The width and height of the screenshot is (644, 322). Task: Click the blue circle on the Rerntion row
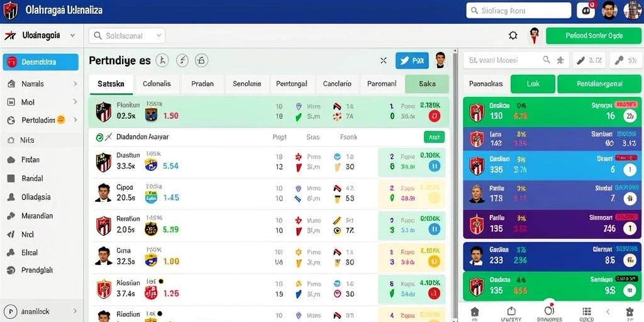(x=435, y=229)
